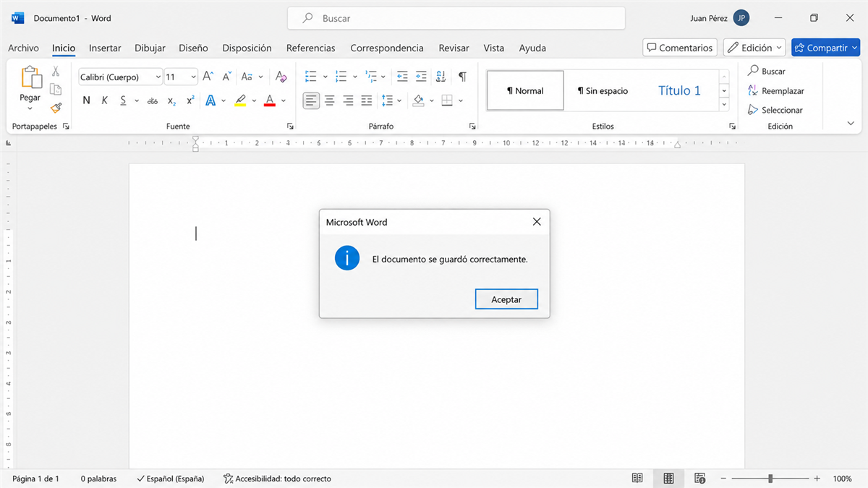This screenshot has height=488, width=868.
Task: Click the yellow text highlight color button
Action: pyautogui.click(x=240, y=100)
